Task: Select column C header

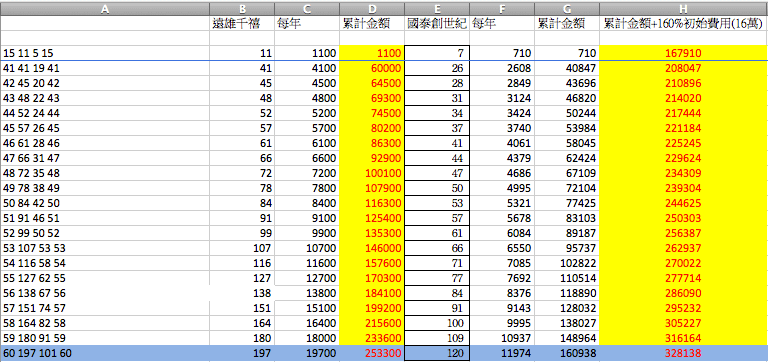Action: tap(307, 8)
